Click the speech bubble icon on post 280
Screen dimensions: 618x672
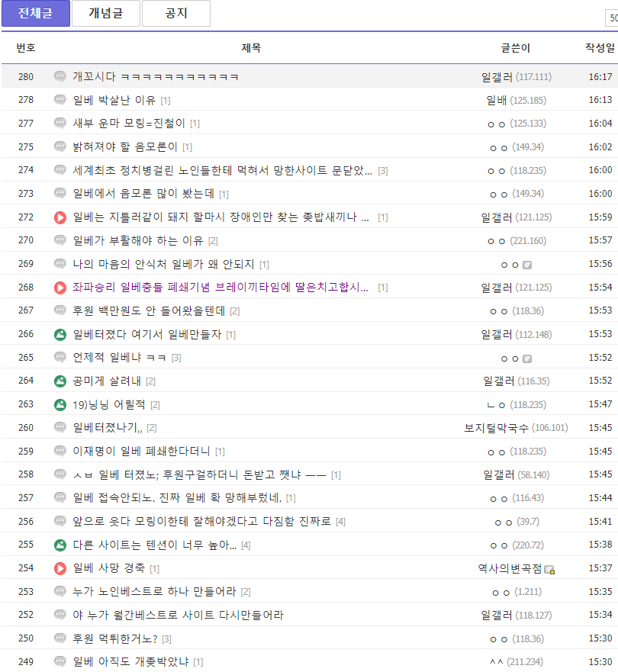60,77
